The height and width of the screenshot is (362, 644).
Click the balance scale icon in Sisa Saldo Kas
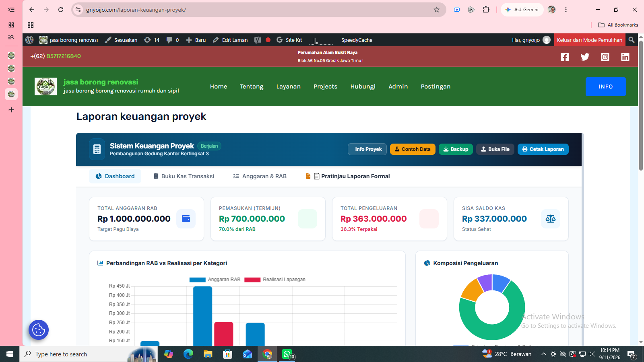pos(550,219)
